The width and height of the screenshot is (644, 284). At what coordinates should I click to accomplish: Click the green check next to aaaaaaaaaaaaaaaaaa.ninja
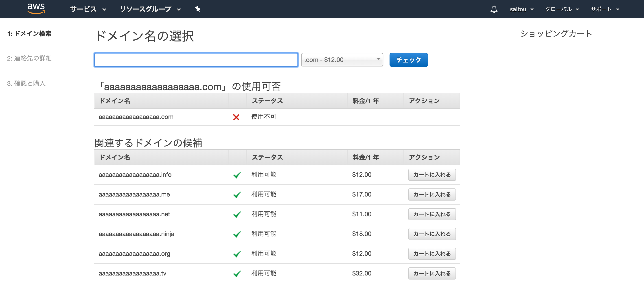[x=237, y=234]
